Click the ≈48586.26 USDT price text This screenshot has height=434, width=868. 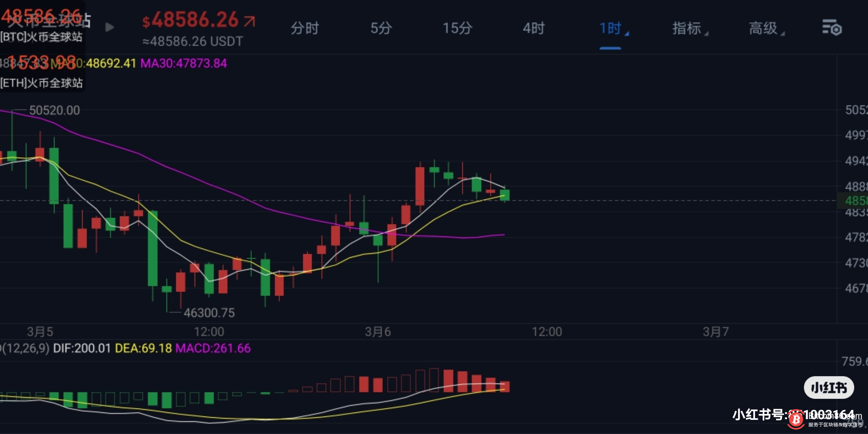tap(193, 42)
